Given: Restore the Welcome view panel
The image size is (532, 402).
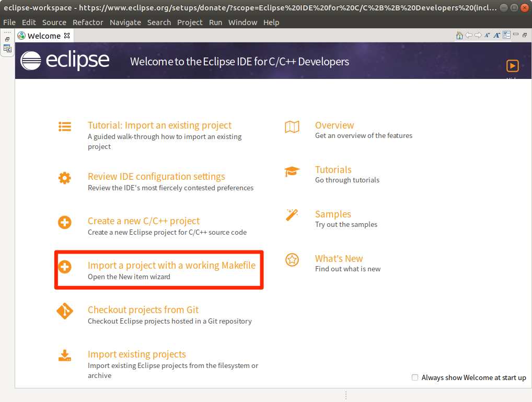Looking at the screenshot, I should [525, 35].
